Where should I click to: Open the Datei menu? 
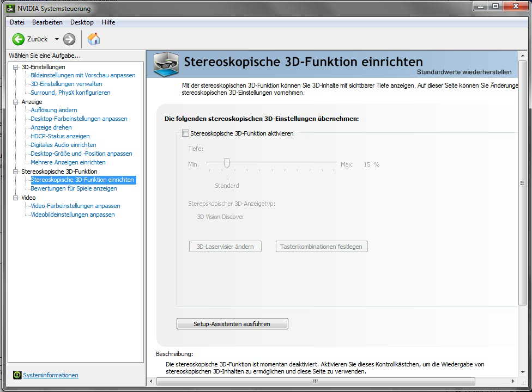[17, 22]
